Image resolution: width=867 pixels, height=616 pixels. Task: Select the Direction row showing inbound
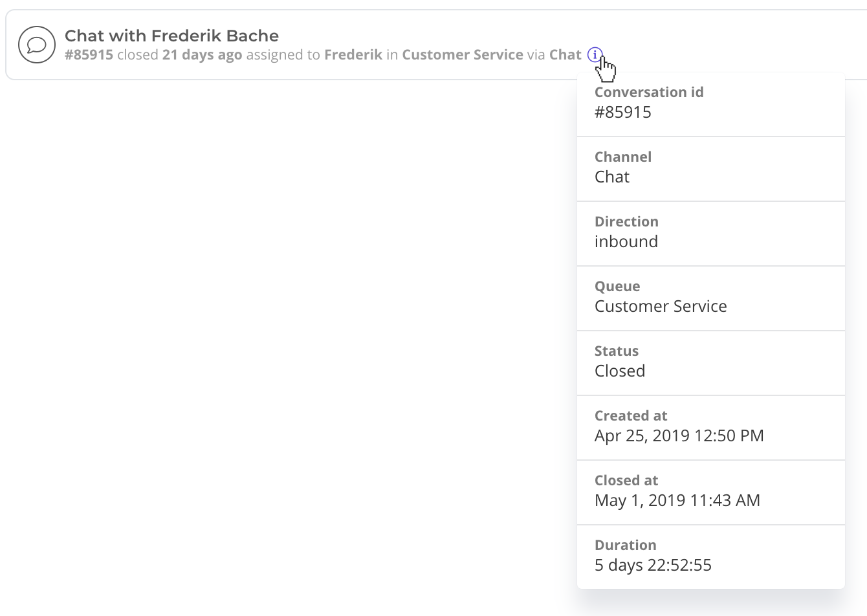tap(711, 234)
